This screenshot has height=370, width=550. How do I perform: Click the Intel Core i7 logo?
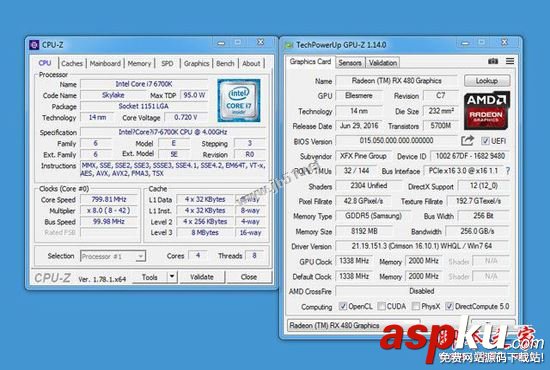pos(239,100)
